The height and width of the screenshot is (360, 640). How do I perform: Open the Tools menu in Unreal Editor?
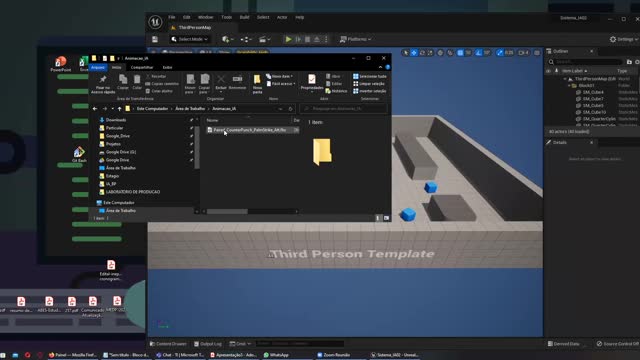tap(226, 17)
